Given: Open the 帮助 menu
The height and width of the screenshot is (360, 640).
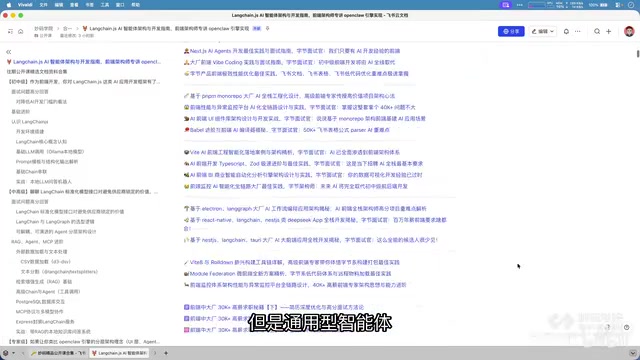Looking at the screenshot, I should 136,5.
